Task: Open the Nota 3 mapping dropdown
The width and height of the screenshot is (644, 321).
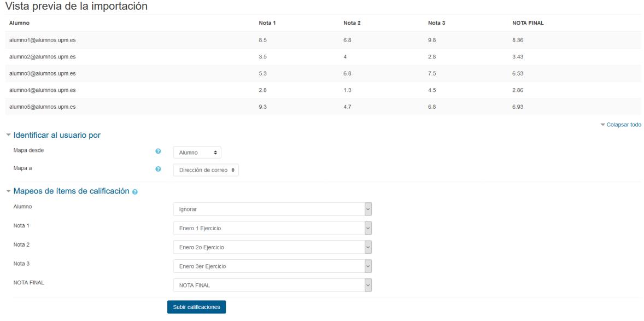Action: pyautogui.click(x=272, y=266)
